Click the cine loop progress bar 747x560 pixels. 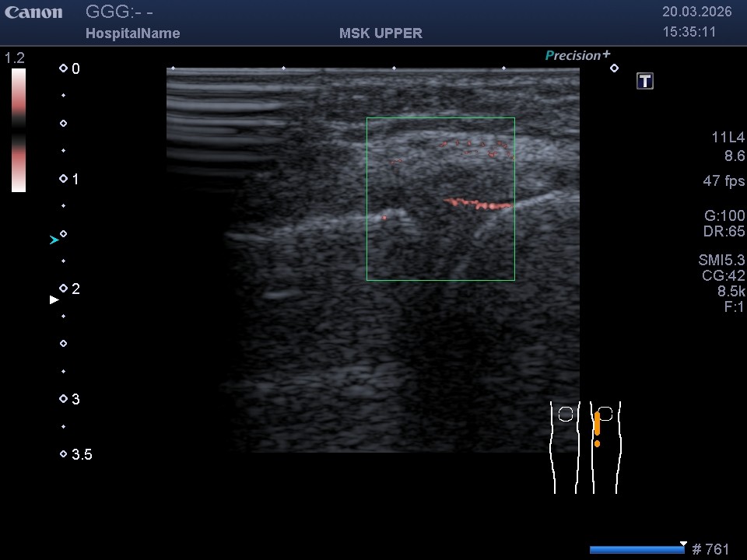(637, 550)
